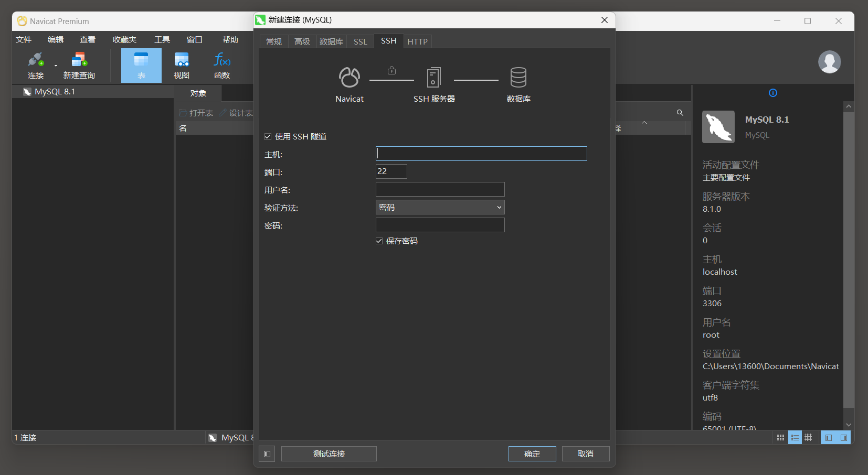This screenshot has width=868, height=475.
Task: Select the Table (表) toolbar icon
Action: [141, 65]
